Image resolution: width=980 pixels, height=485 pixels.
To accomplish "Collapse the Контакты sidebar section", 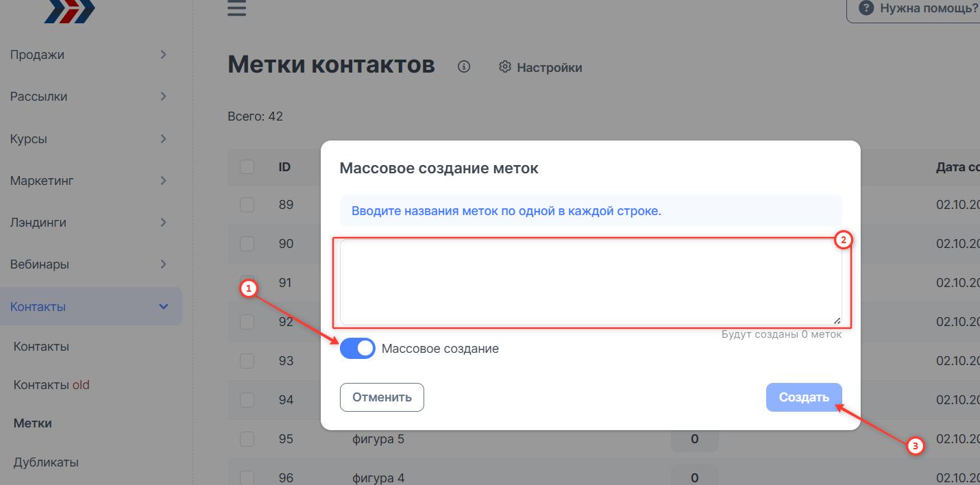I will pyautogui.click(x=163, y=306).
